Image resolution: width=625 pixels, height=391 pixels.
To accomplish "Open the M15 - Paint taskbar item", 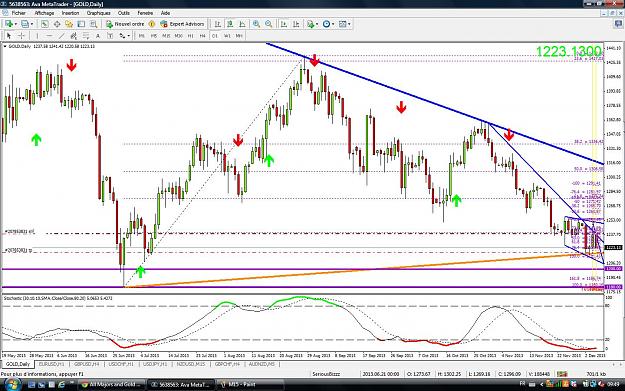I will (x=250, y=385).
